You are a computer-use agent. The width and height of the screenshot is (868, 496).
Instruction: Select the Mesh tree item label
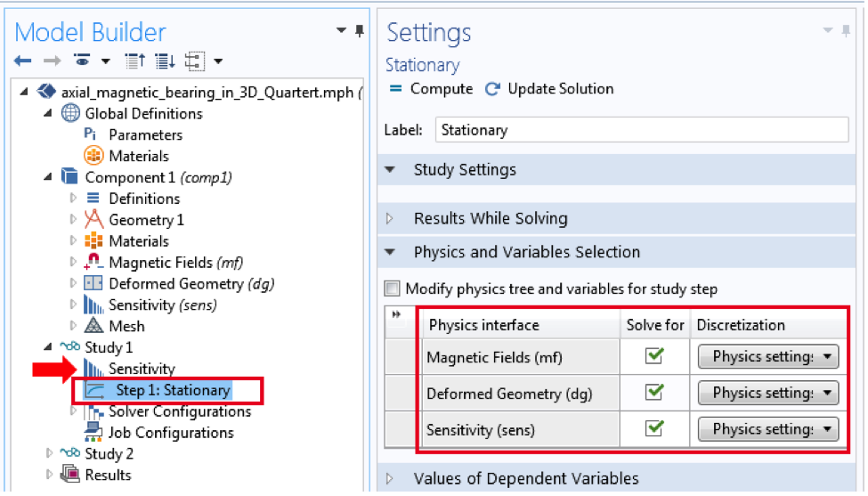click(x=126, y=326)
